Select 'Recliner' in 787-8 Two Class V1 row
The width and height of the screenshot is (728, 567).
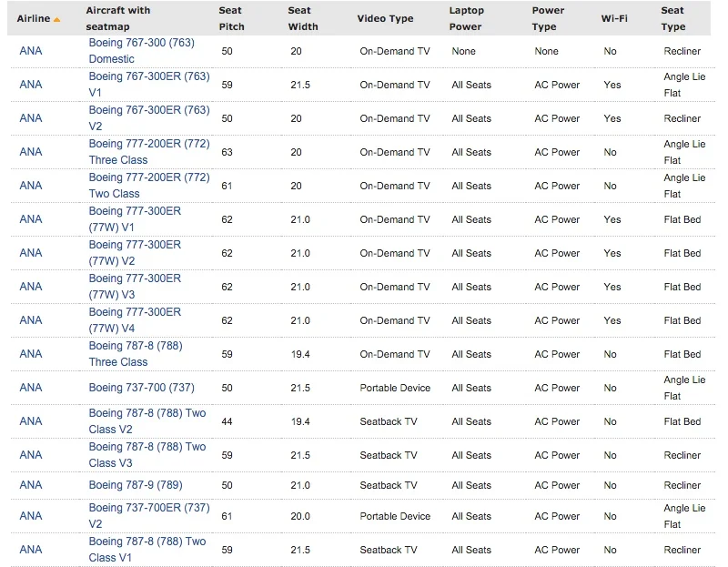point(682,550)
